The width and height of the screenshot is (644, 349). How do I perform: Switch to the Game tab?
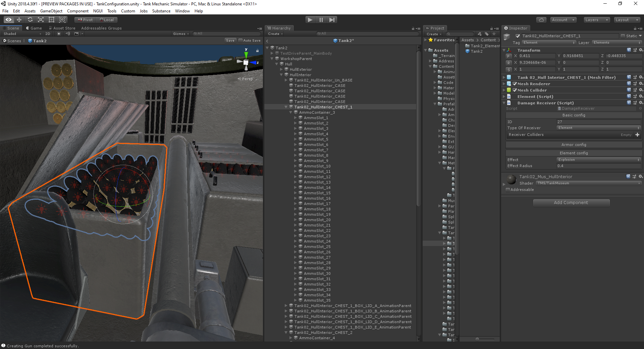point(34,28)
